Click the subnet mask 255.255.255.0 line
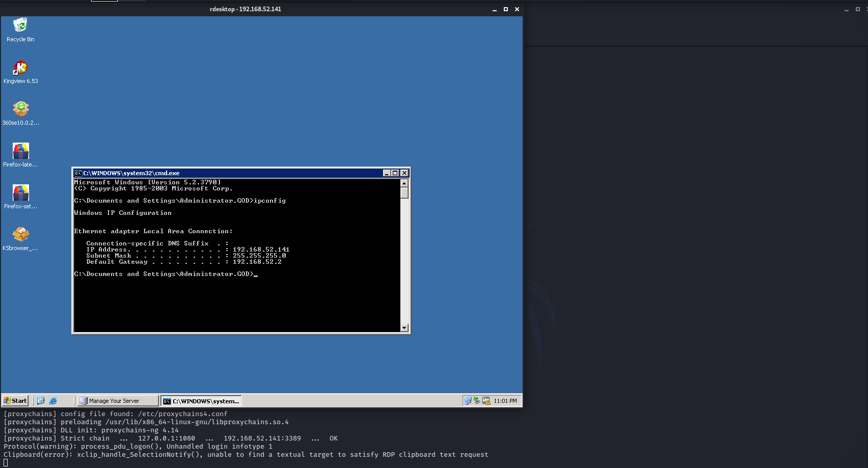868x468 pixels. pyautogui.click(x=186, y=256)
